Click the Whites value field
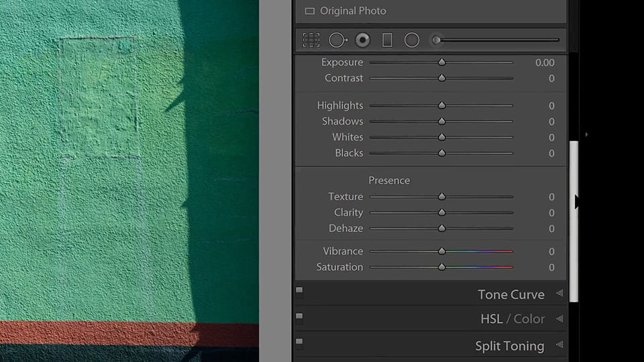Screen dimensions: 644x362 (x=551, y=137)
